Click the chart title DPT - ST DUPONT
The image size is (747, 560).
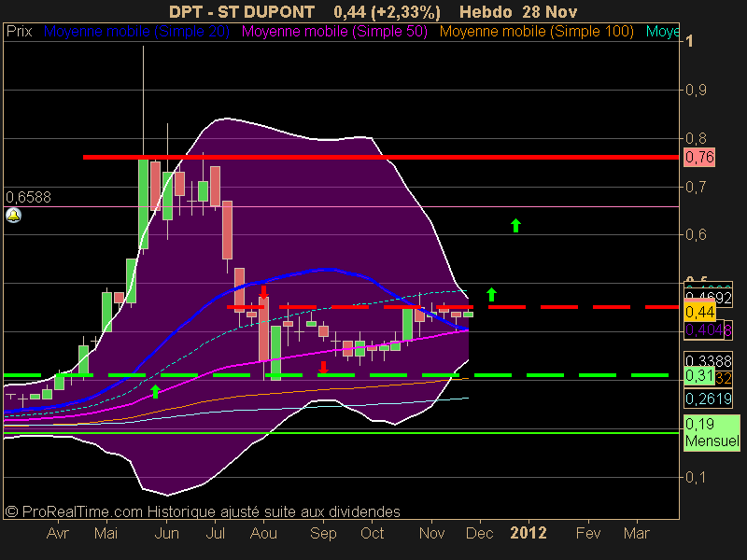tap(242, 11)
